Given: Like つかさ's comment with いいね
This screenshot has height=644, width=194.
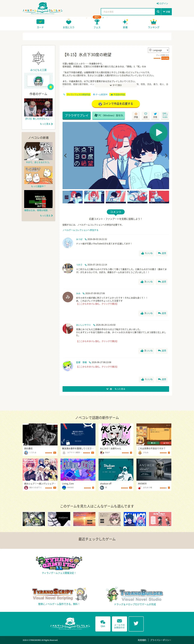Looking at the screenshot, I should [146, 282].
